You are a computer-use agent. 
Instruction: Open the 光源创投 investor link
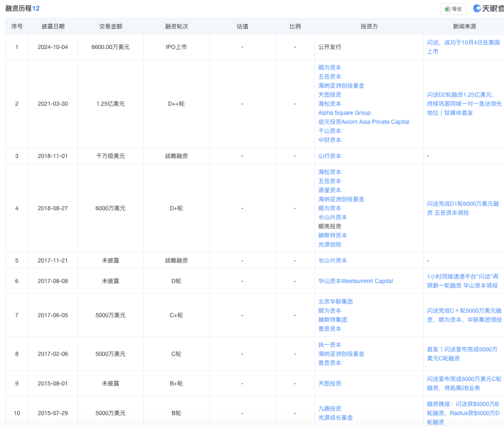tap(329, 244)
